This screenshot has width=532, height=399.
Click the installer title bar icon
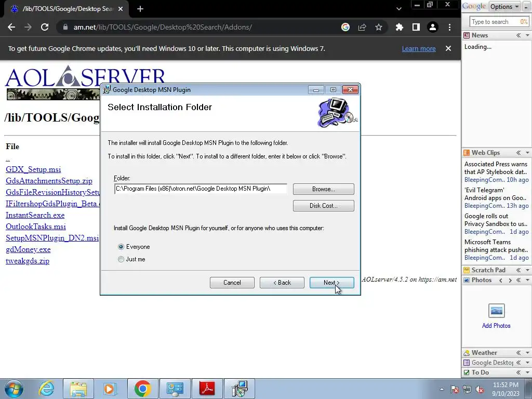(107, 89)
